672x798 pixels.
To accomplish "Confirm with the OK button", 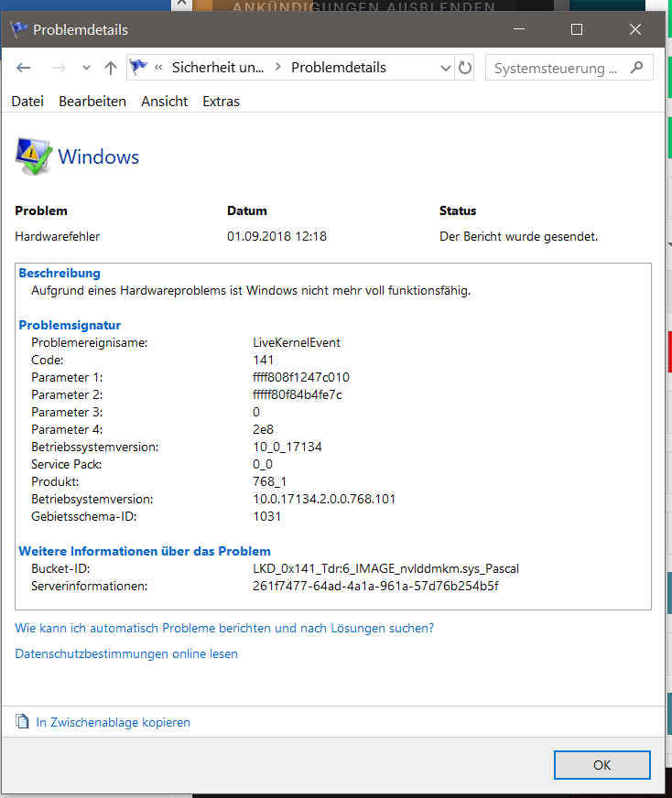I will pyautogui.click(x=602, y=765).
